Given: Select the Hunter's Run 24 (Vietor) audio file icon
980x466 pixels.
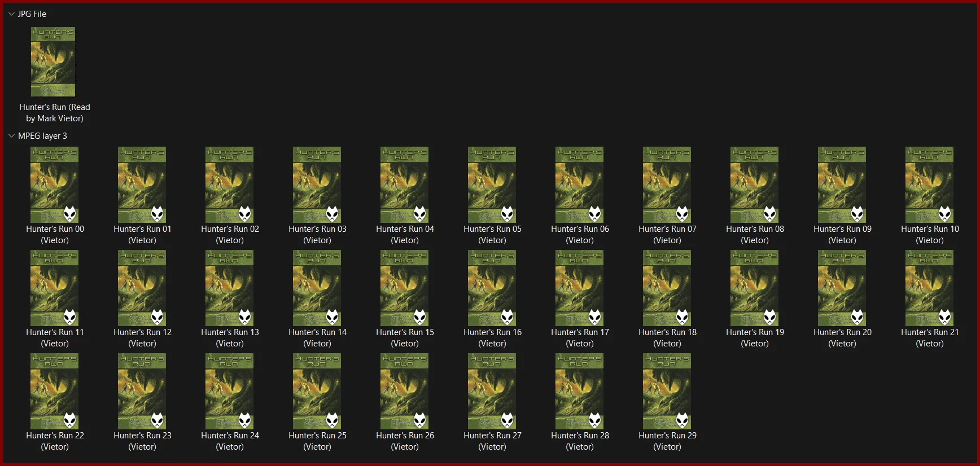Looking at the screenshot, I should [230, 392].
